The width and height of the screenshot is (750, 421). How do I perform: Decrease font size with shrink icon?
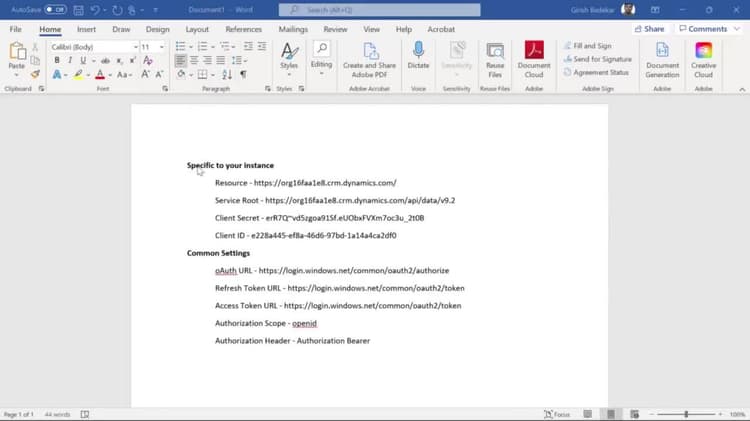[159, 74]
